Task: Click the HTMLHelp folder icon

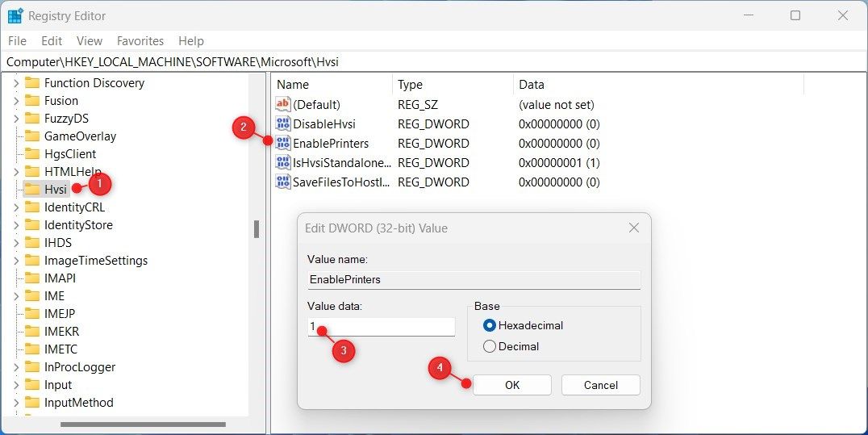Action: 32,171
